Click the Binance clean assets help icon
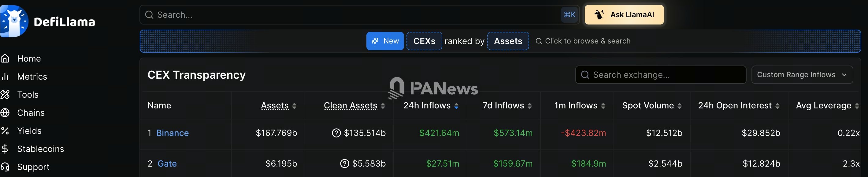 click(336, 133)
